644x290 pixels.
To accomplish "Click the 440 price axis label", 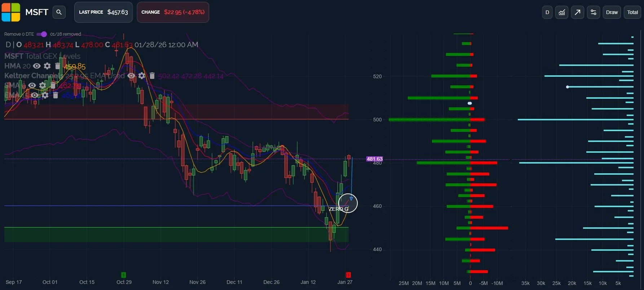I will pos(377,249).
